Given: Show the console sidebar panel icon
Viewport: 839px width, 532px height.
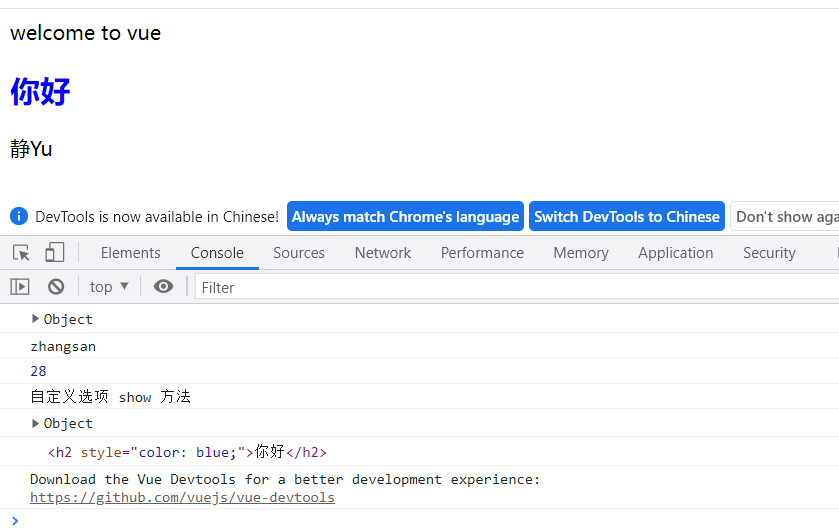Looking at the screenshot, I should point(20,287).
